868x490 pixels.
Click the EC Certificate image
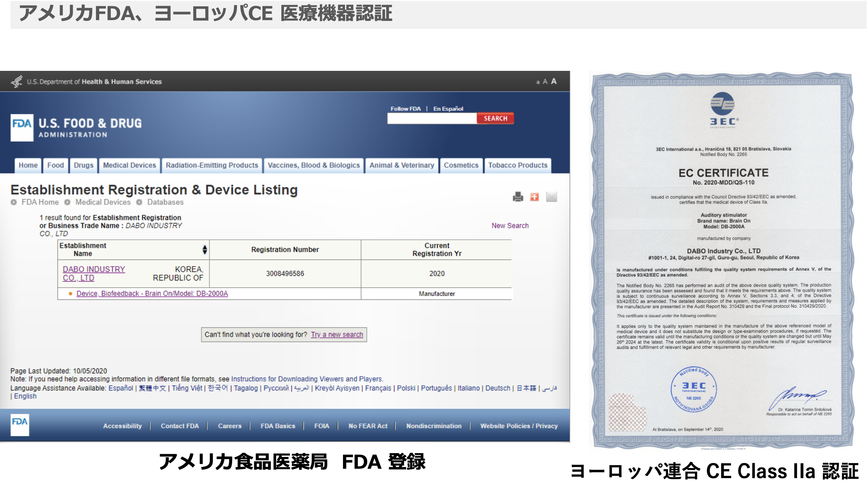[722, 260]
